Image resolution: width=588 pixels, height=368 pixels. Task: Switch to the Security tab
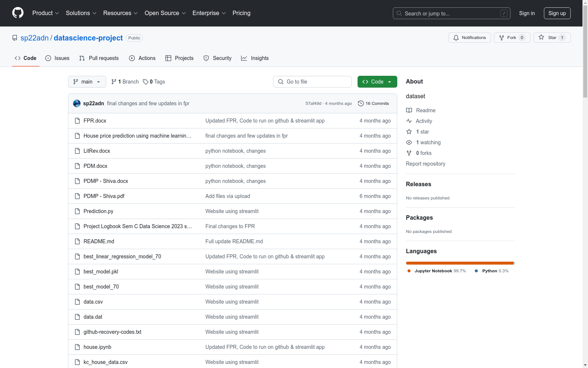click(x=218, y=58)
